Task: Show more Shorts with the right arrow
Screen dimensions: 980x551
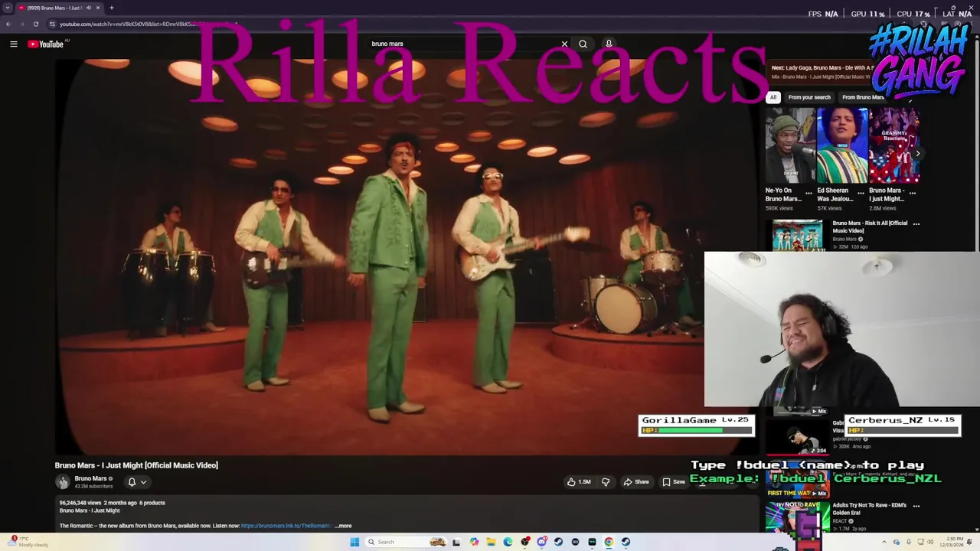Action: pyautogui.click(x=917, y=154)
